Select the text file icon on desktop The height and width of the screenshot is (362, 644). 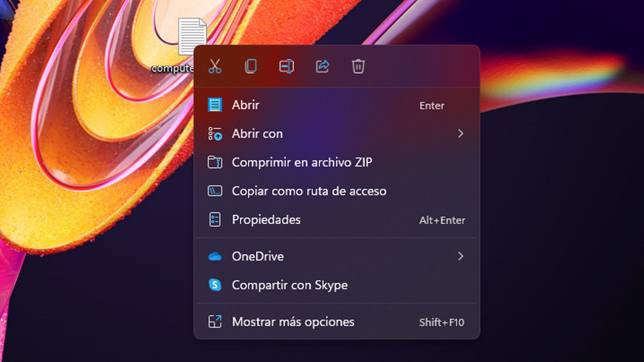click(x=192, y=36)
